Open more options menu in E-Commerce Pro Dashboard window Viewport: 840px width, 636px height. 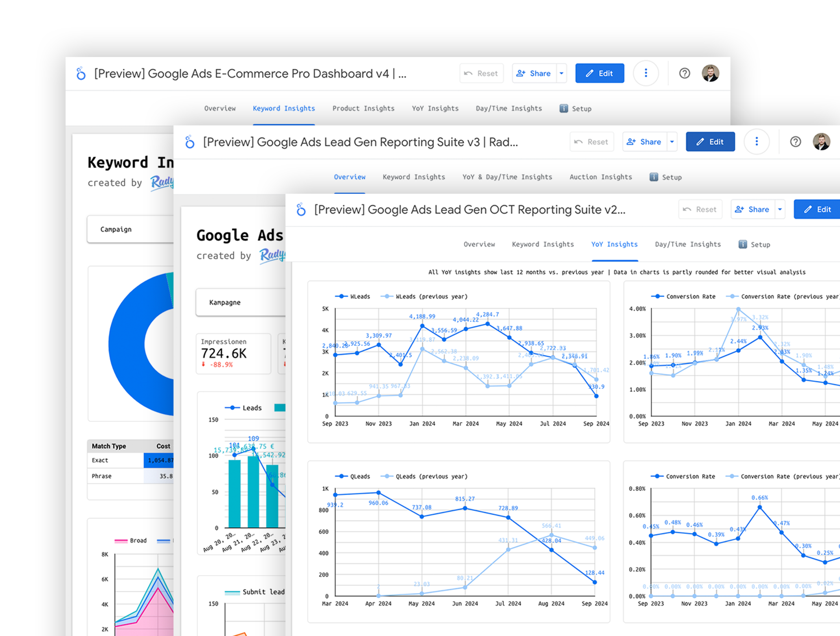point(646,73)
